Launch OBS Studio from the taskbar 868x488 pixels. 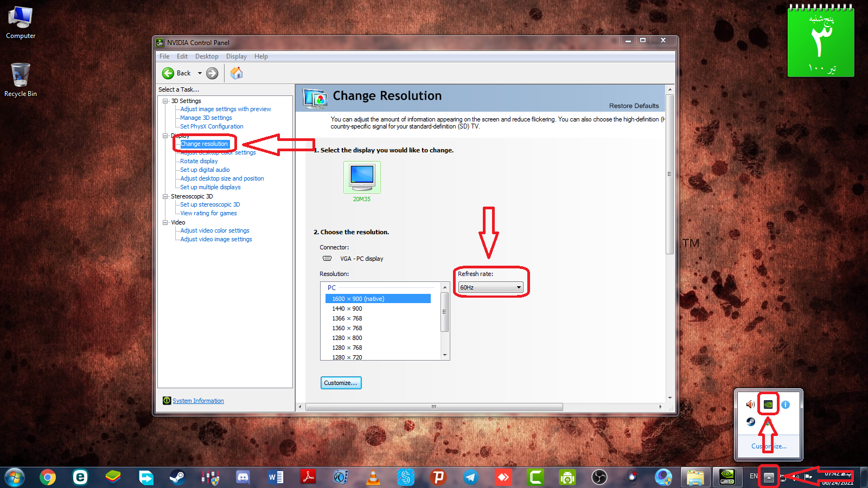click(x=599, y=477)
